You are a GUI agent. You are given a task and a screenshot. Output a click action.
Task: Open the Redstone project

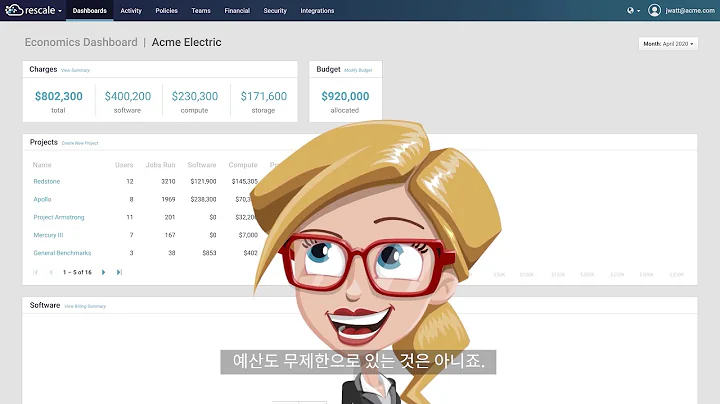47,181
